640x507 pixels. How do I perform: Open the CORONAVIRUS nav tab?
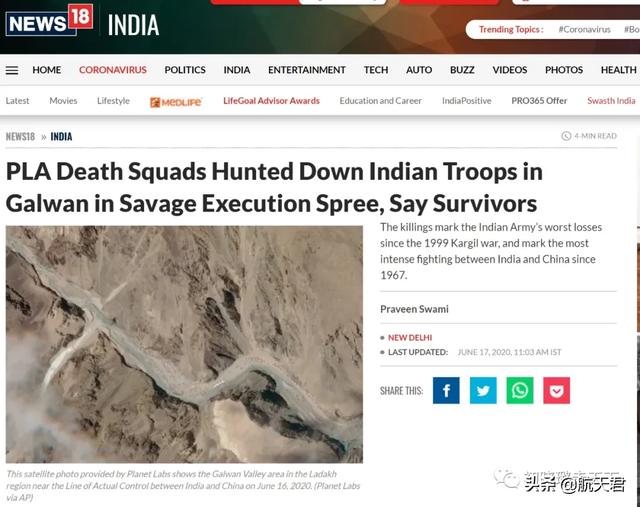click(x=113, y=70)
